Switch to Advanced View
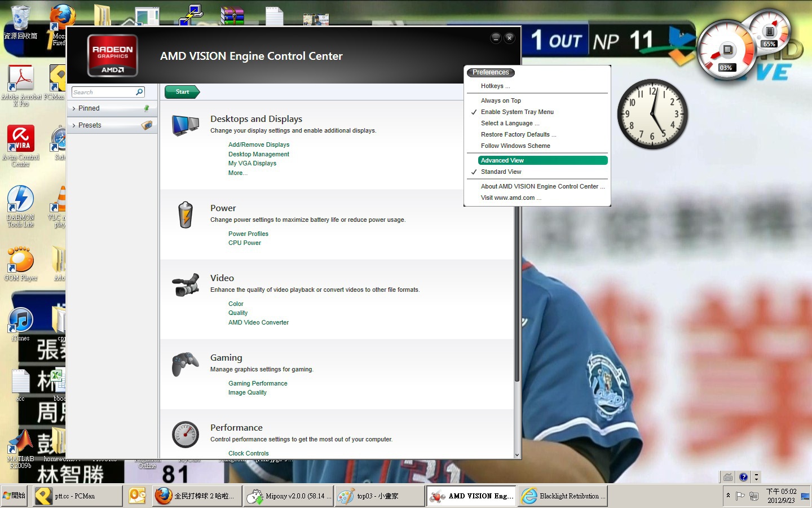Viewport: 812px width, 508px height. click(x=542, y=160)
